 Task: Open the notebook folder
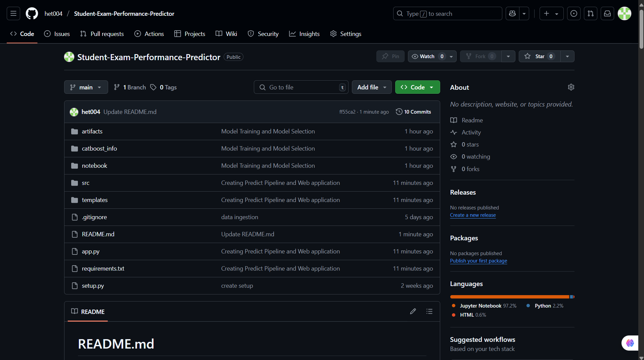[94, 166]
